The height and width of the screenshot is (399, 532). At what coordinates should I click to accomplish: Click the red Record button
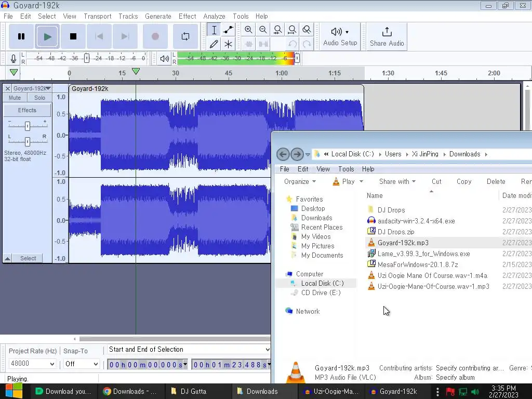coord(155,36)
